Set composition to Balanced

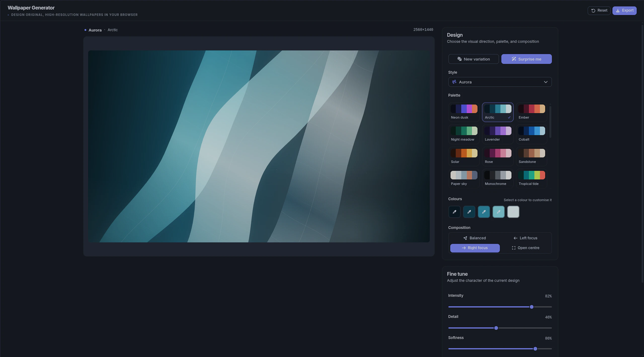[475, 238]
